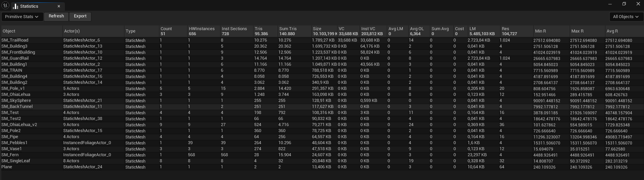Click the Unreal Engine logo icon

[5, 6]
